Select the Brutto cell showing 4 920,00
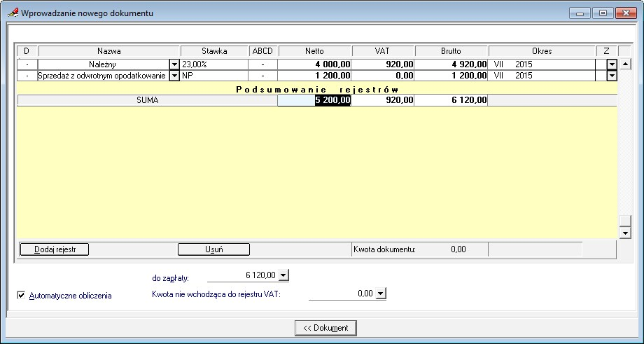Viewport: 644px width, 344px height. pos(451,64)
